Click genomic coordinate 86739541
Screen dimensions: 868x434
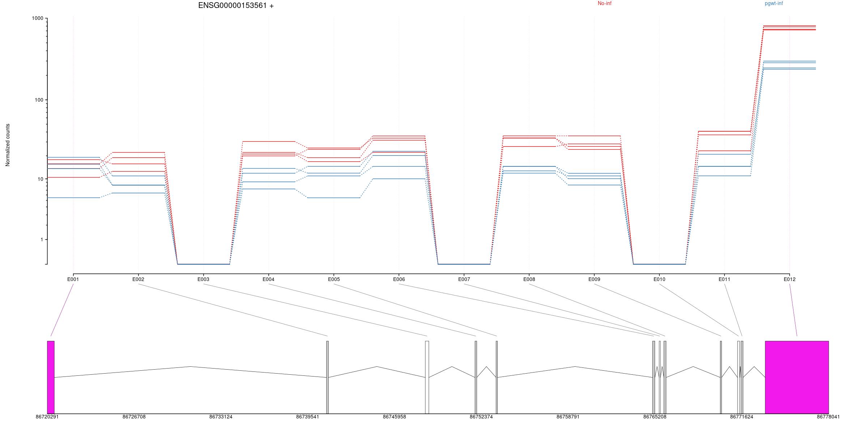[x=307, y=417]
